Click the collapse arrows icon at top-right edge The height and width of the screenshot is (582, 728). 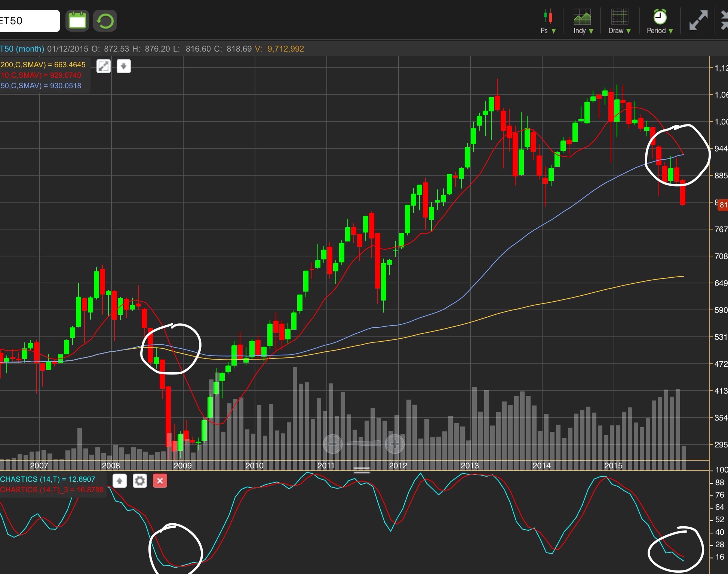pos(724,20)
